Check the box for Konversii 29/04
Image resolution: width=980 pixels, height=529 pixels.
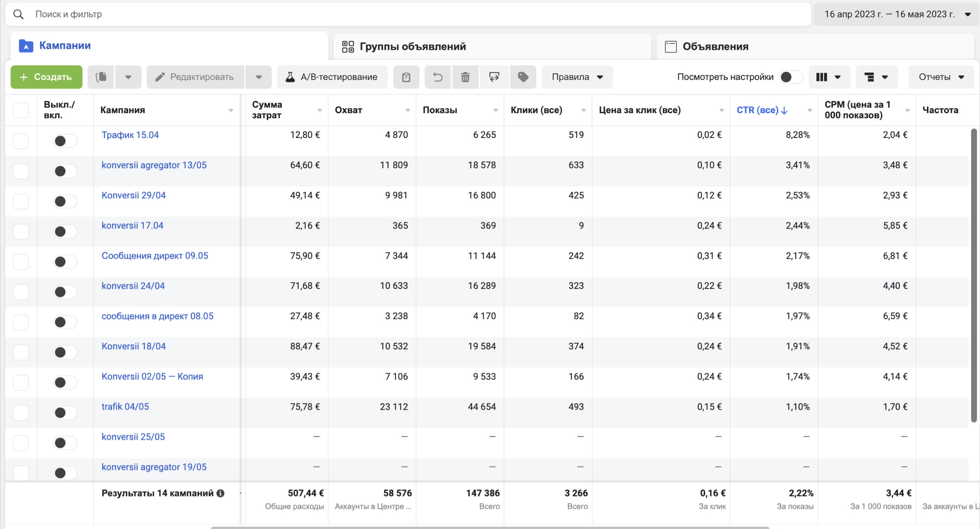(21, 201)
